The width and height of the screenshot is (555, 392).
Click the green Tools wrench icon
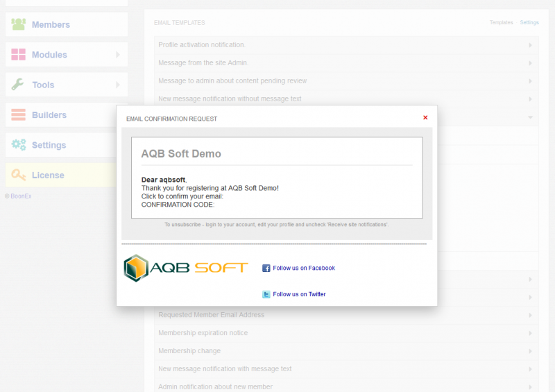18,84
